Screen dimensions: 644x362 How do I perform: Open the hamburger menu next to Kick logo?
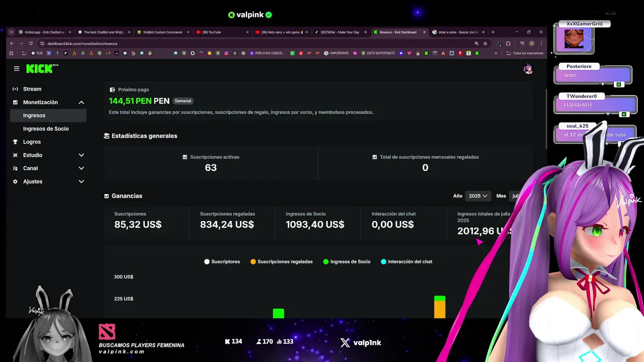click(x=17, y=69)
